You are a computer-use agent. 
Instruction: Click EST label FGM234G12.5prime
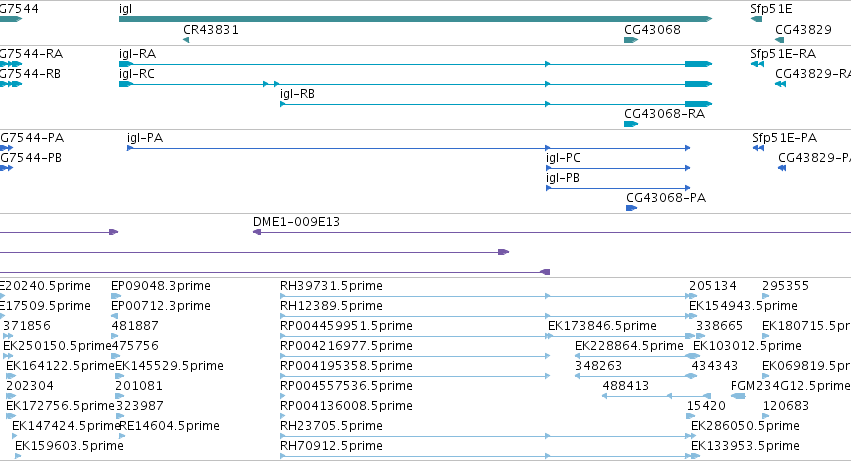(x=790, y=386)
